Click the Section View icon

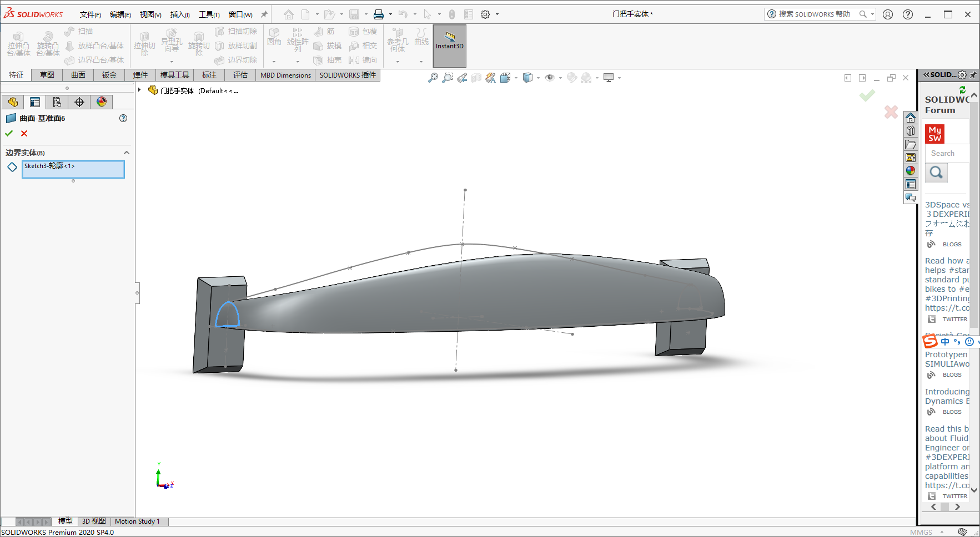(476, 78)
